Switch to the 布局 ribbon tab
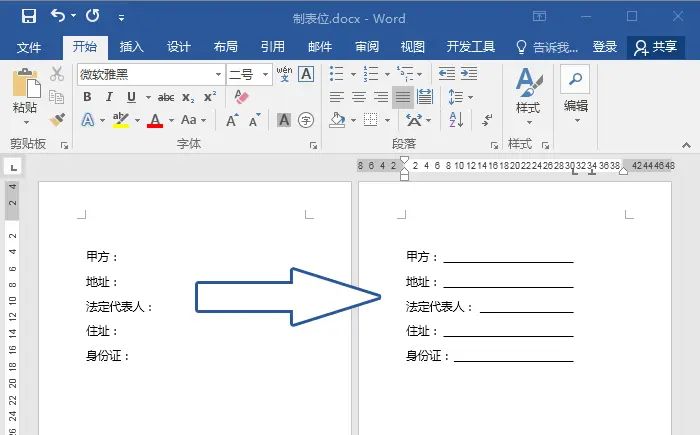Viewport: 700px width, 435px height. click(225, 47)
